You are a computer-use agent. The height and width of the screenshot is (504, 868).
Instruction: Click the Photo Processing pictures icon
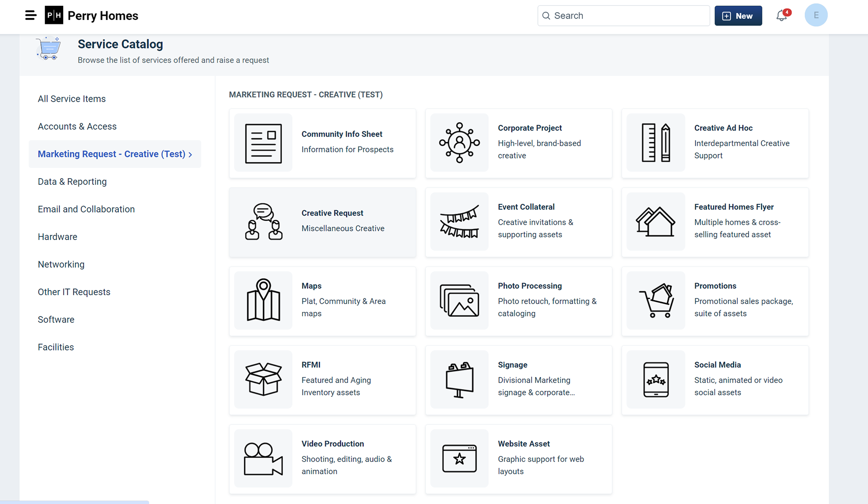point(459,300)
